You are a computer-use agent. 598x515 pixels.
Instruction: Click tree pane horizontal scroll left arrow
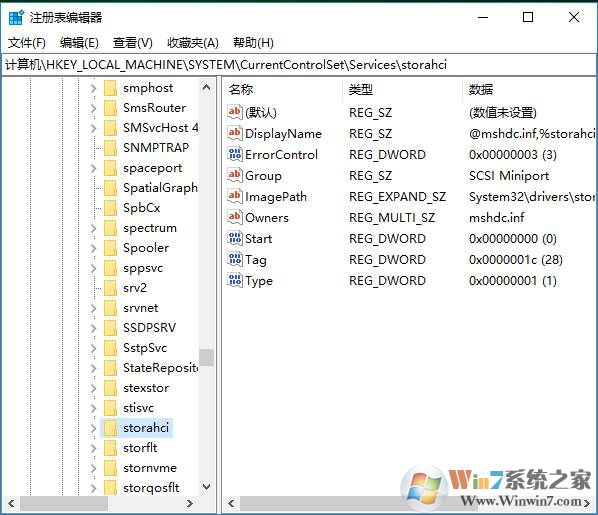coord(11,504)
